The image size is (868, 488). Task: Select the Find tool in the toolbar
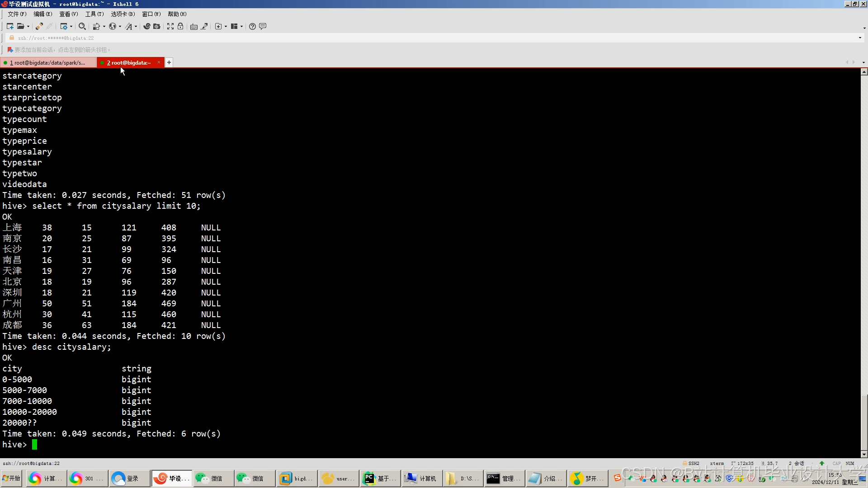(83, 26)
